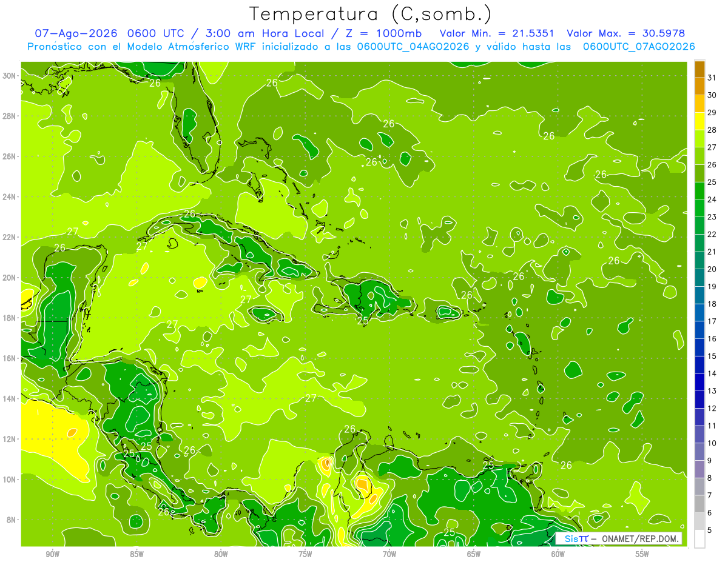728x562 pixels.
Task: Click the "12" color scale label
Action: [x=712, y=409]
